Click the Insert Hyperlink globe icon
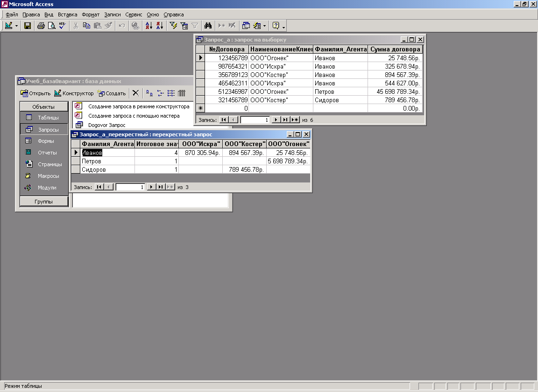The height and width of the screenshot is (392, 538). [x=135, y=26]
